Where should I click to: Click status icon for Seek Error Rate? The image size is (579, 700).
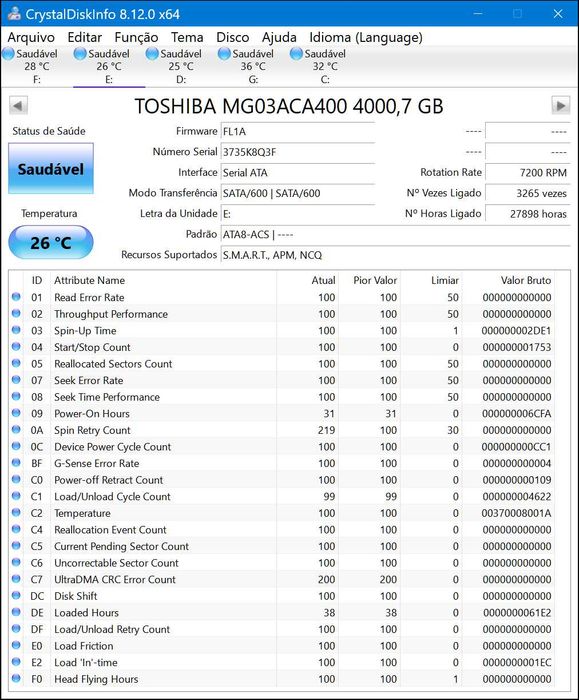pos(16,379)
